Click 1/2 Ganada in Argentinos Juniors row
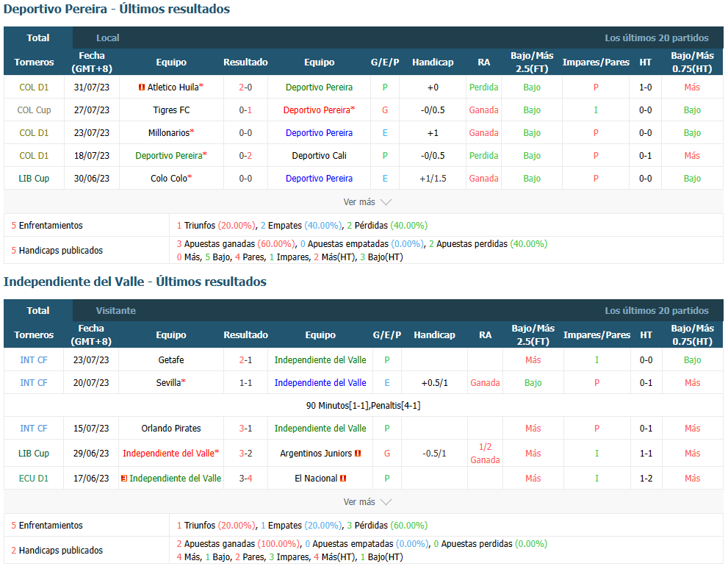This screenshot has width=728, height=569. (x=485, y=454)
